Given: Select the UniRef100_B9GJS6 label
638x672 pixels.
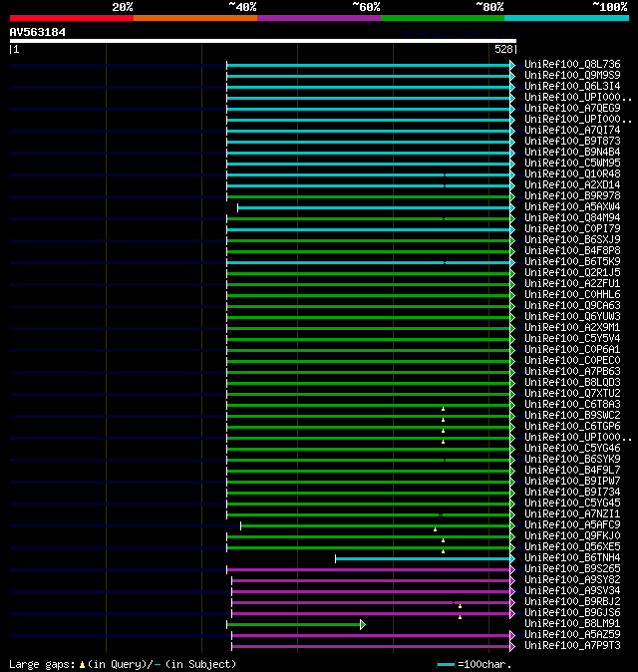Looking at the screenshot, I should point(572,613).
